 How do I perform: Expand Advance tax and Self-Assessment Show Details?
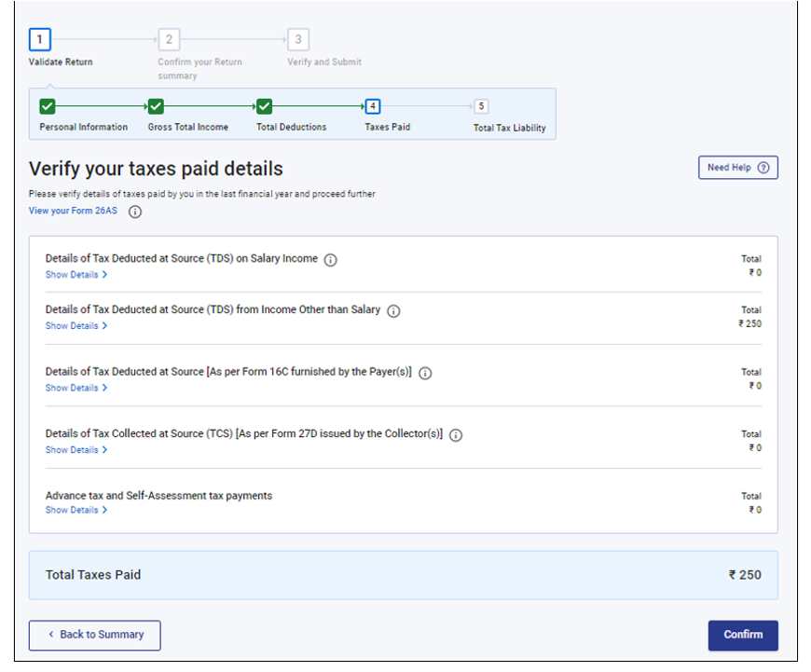point(76,510)
